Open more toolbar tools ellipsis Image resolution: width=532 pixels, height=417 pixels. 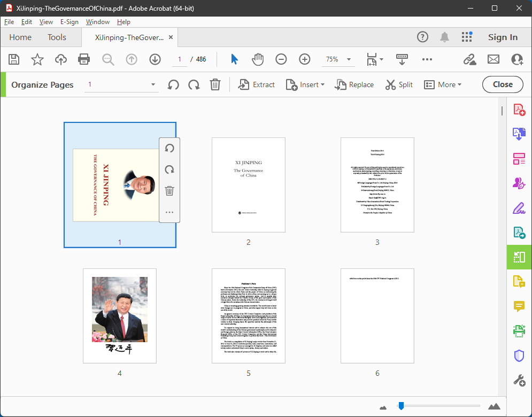(427, 59)
